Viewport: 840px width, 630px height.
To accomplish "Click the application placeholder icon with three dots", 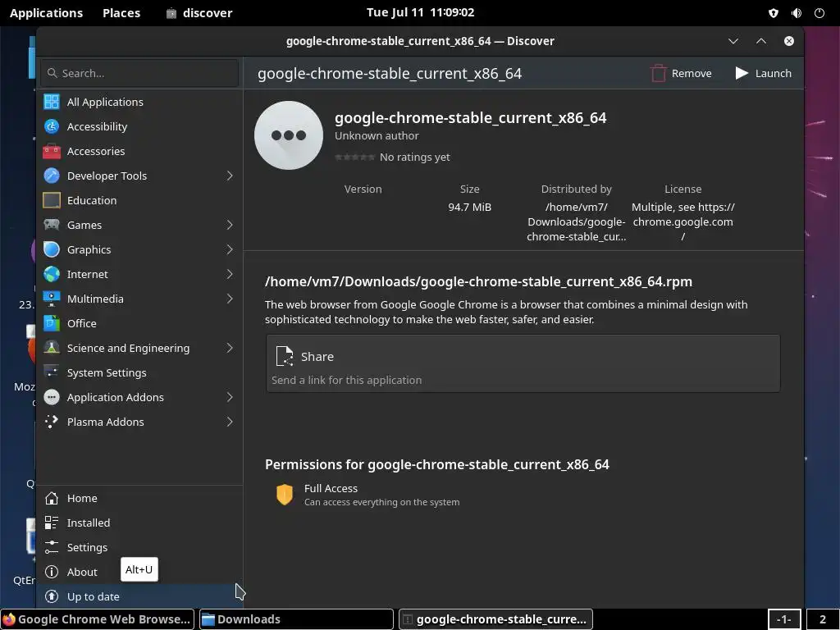I will [x=289, y=135].
